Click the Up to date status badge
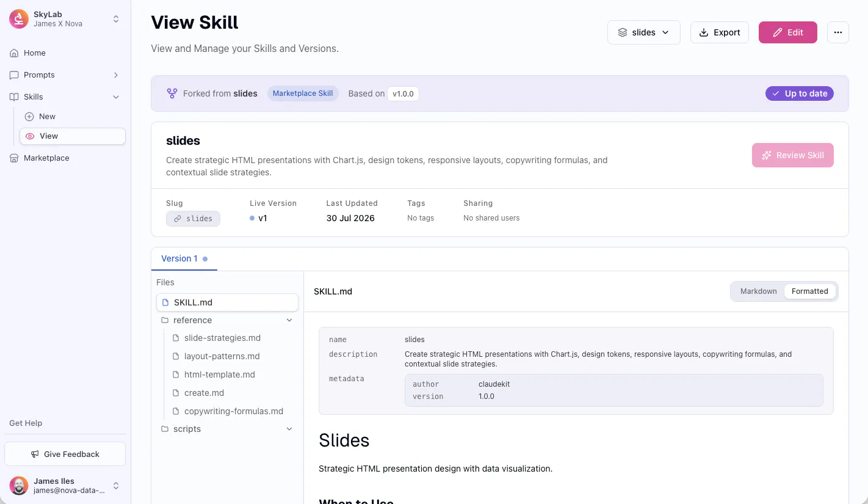 [x=800, y=93]
